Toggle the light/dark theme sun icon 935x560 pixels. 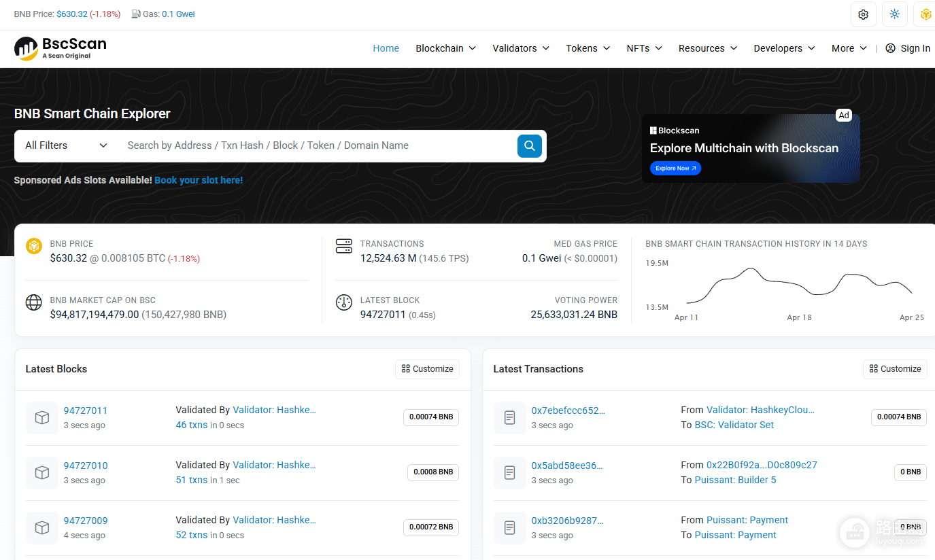coord(894,14)
